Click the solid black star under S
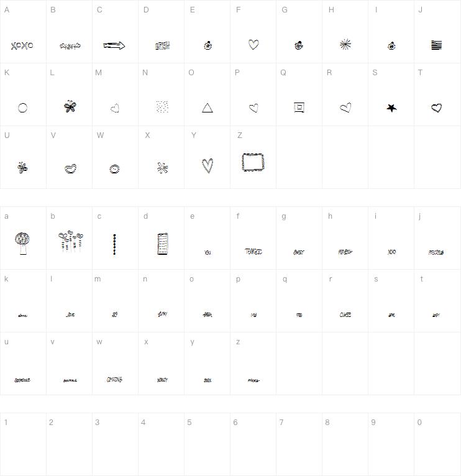 391,108
